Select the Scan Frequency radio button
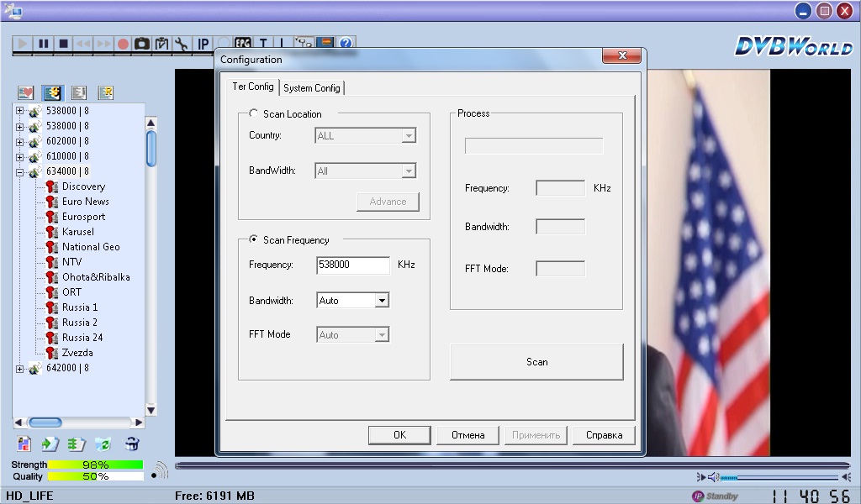The image size is (861, 504). tap(253, 240)
